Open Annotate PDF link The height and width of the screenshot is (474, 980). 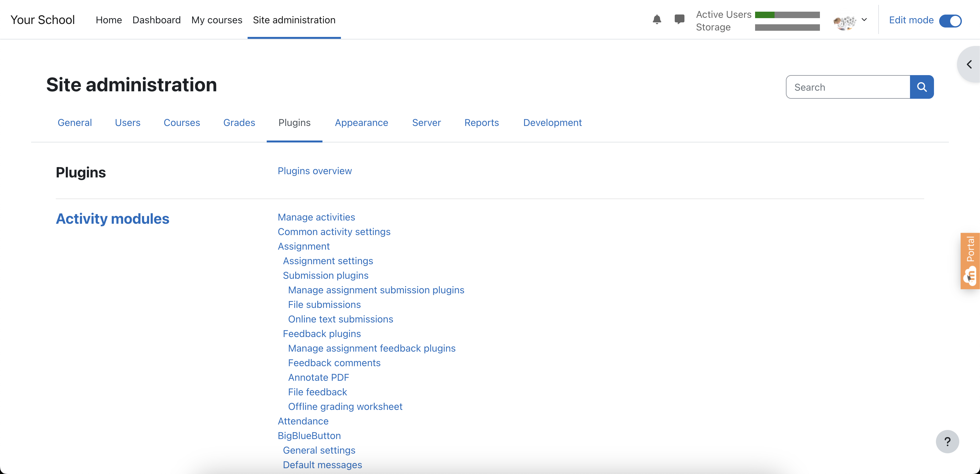tap(319, 378)
